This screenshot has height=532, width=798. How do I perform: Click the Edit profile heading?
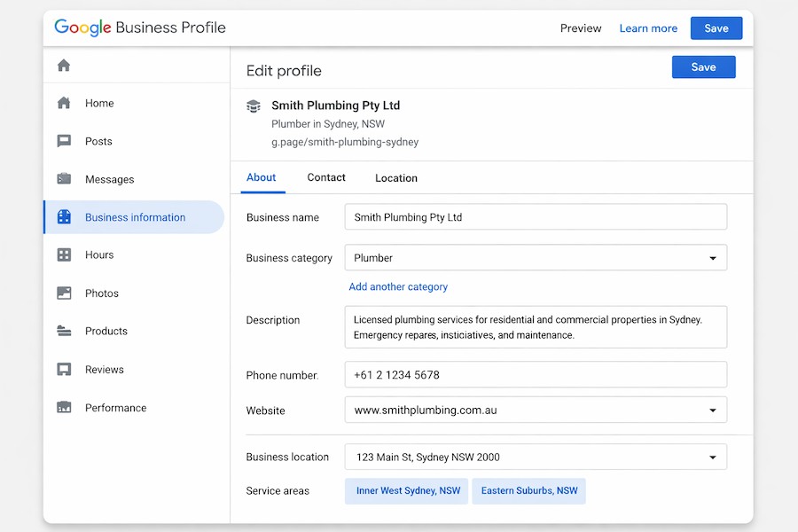pos(284,71)
